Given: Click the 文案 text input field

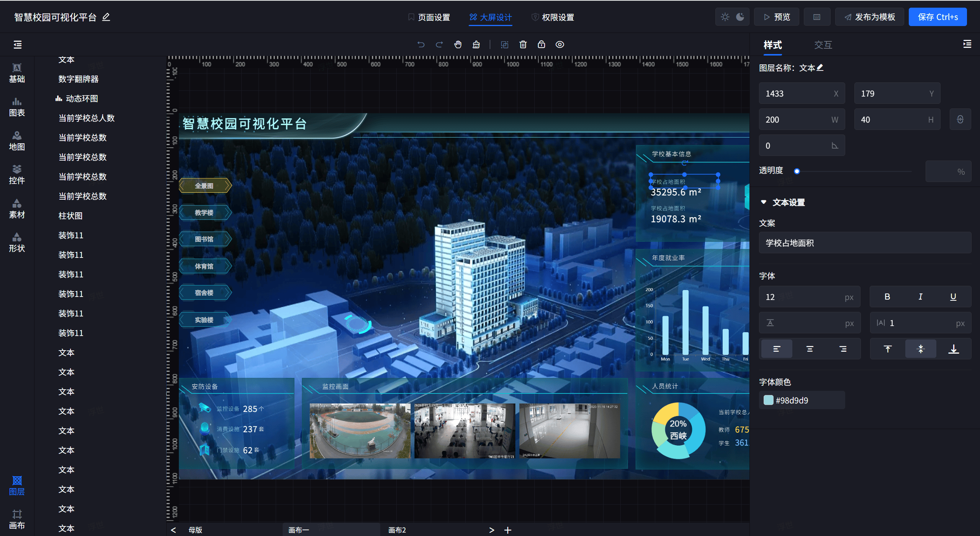Looking at the screenshot, I should [x=865, y=243].
